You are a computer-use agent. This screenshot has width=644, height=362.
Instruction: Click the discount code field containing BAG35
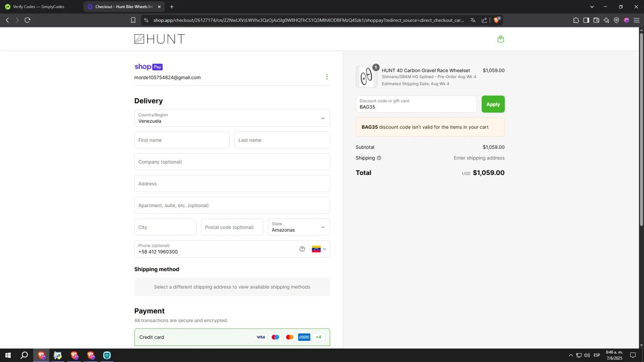coord(416,104)
